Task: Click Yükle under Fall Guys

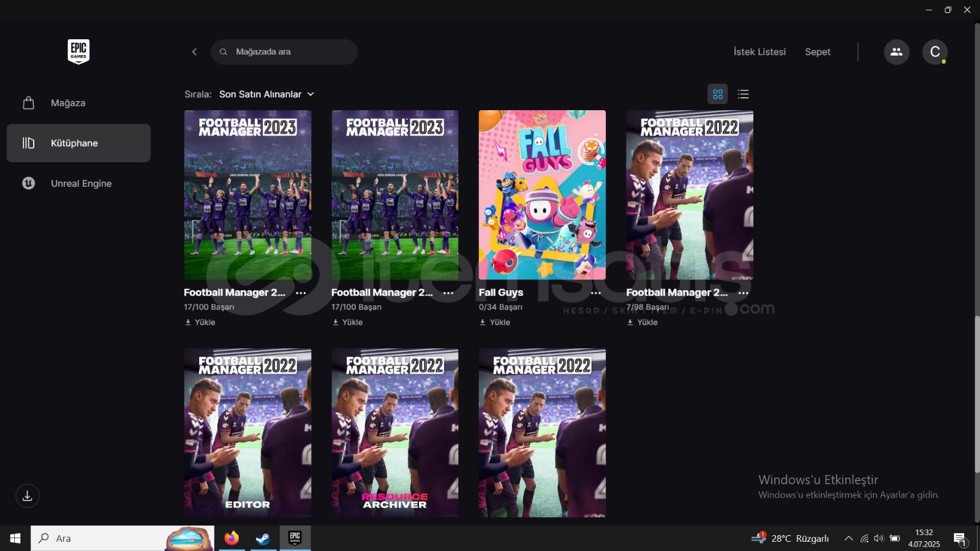Action: point(494,322)
